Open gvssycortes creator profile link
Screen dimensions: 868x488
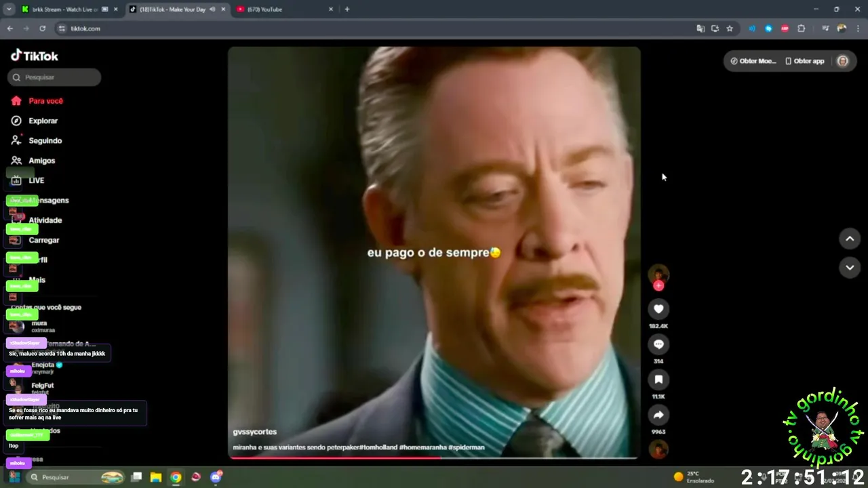click(254, 432)
